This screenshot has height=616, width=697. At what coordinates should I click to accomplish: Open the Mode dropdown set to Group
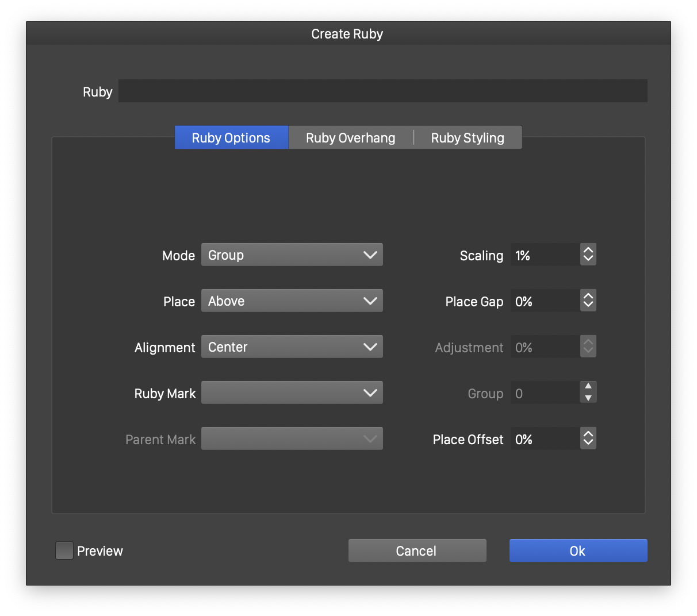click(292, 255)
